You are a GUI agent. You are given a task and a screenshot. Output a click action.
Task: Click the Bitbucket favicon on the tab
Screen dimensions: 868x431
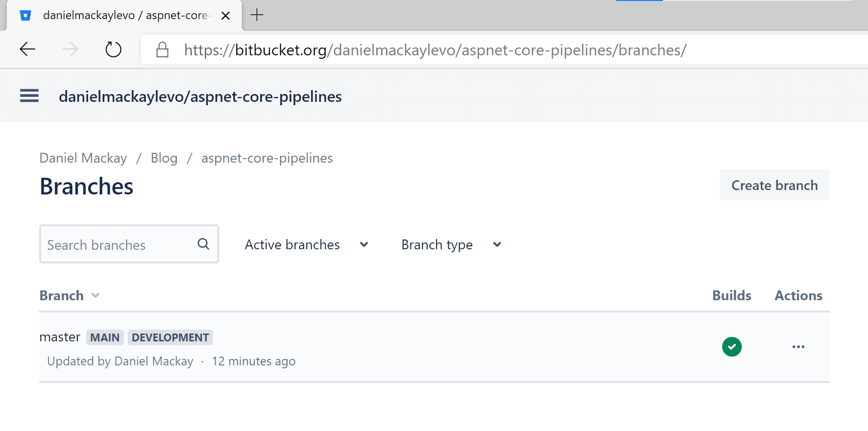25,16
